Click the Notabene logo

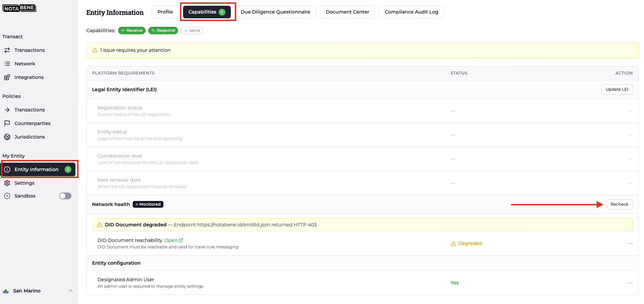point(19,8)
